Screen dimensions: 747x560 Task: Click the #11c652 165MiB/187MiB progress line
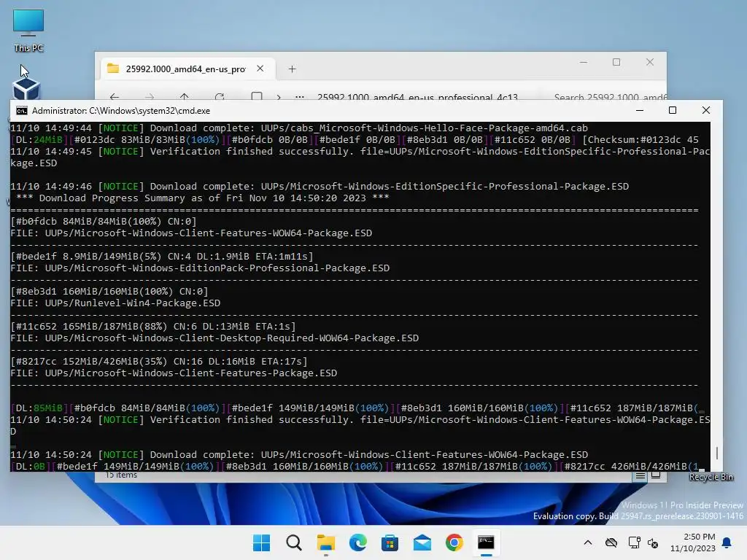click(153, 326)
